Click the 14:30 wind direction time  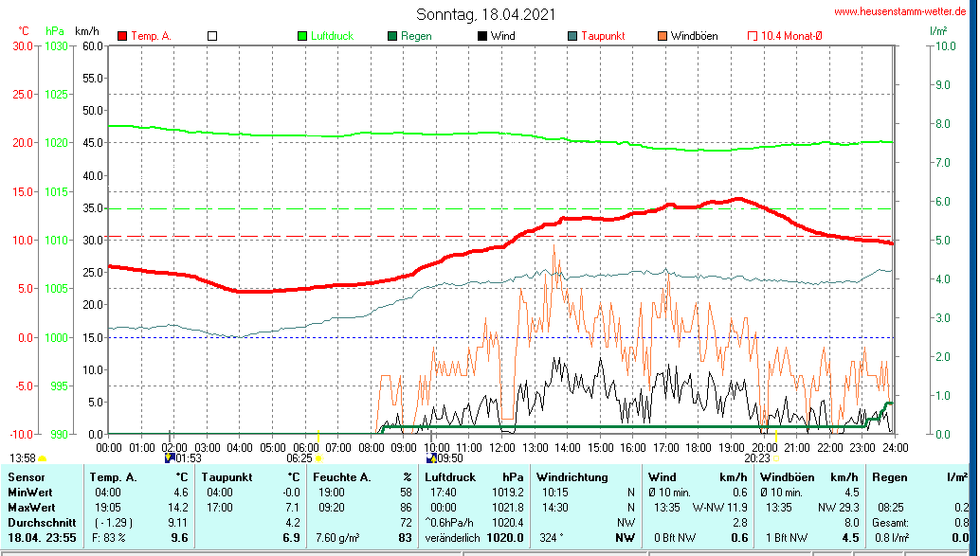555,508
